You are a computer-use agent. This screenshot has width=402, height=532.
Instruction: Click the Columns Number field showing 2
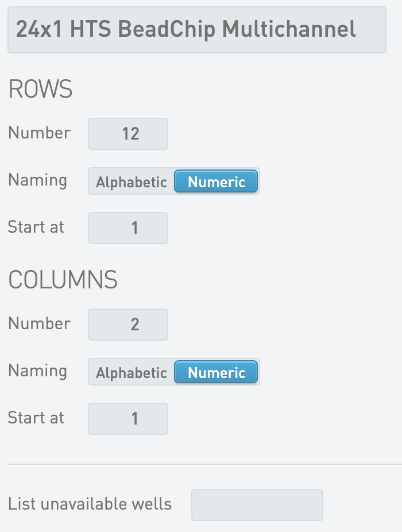(128, 325)
